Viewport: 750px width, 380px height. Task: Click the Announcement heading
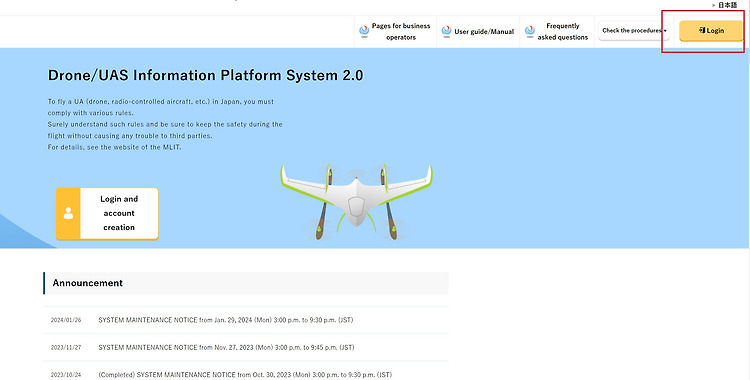tap(88, 283)
